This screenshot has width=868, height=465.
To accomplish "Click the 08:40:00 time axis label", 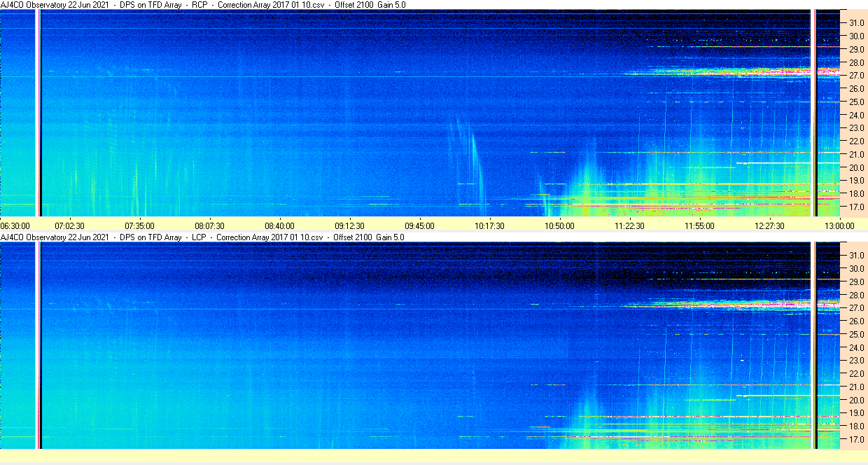I will click(x=279, y=226).
